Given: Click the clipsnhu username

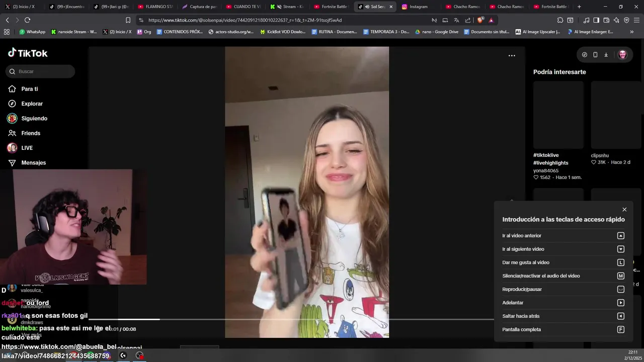Looking at the screenshot, I should (600, 155).
